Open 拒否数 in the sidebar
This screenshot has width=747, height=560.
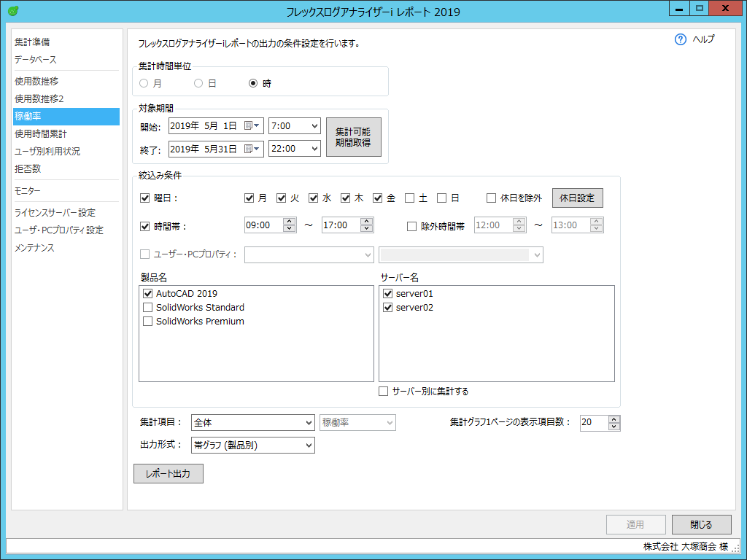click(28, 168)
